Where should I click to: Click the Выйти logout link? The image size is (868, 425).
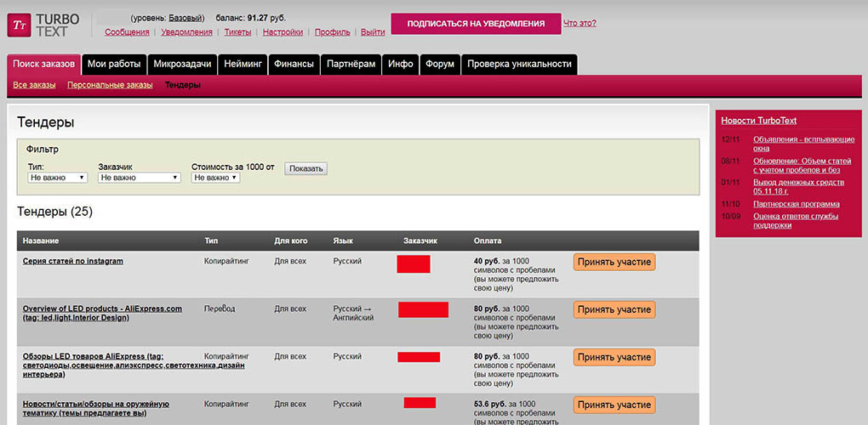click(373, 32)
